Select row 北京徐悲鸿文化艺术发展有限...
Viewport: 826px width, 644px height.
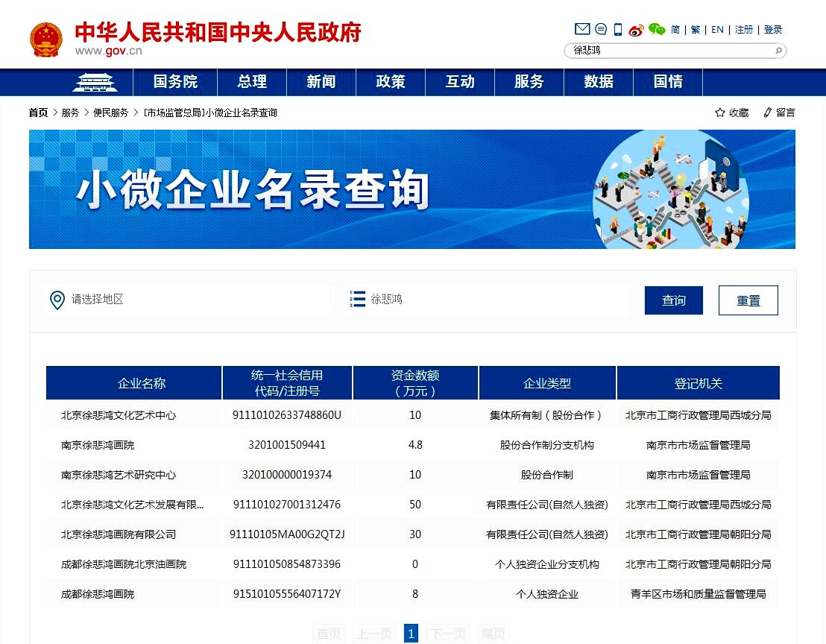412,505
